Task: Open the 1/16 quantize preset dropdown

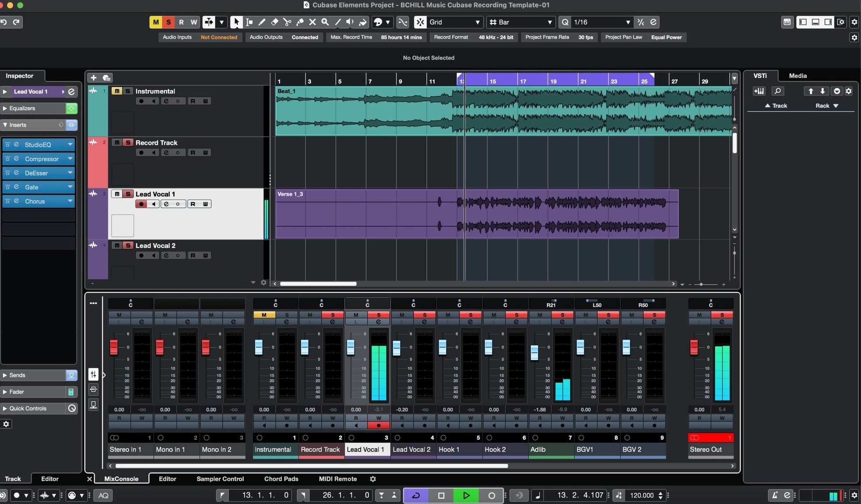Action: click(x=602, y=22)
